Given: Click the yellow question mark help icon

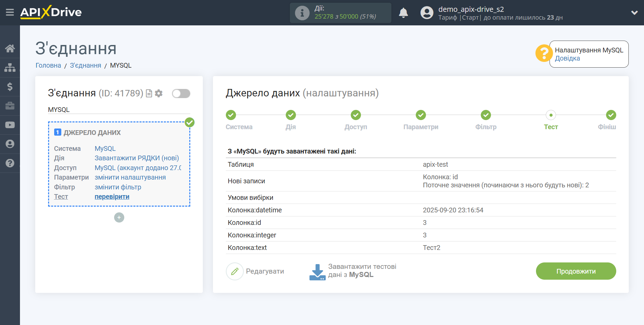Looking at the screenshot, I should tap(544, 53).
